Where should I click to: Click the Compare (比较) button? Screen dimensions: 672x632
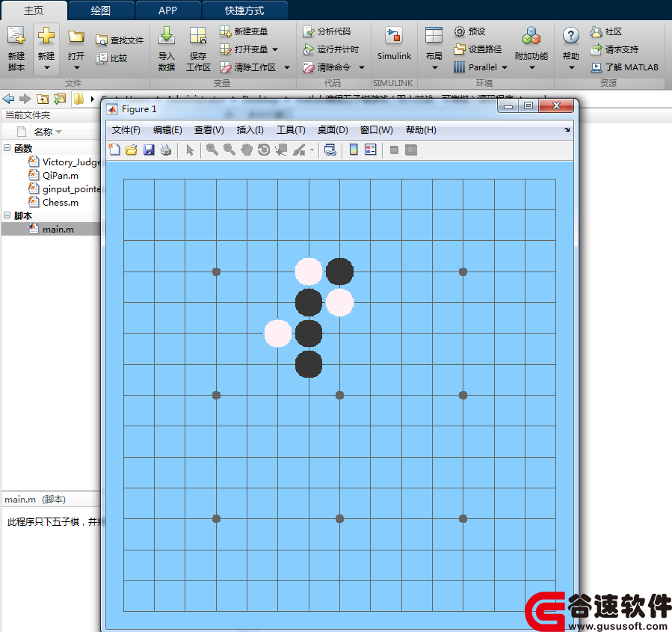pyautogui.click(x=112, y=58)
